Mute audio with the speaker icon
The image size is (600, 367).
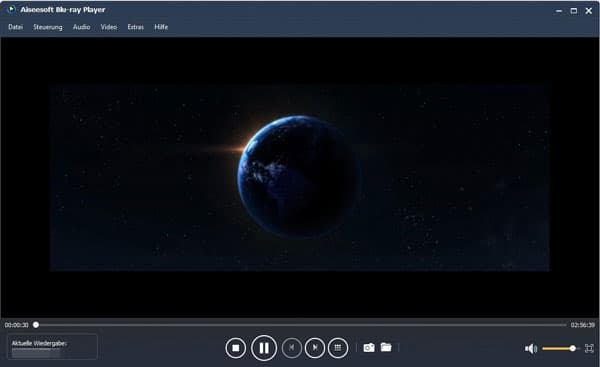click(531, 349)
